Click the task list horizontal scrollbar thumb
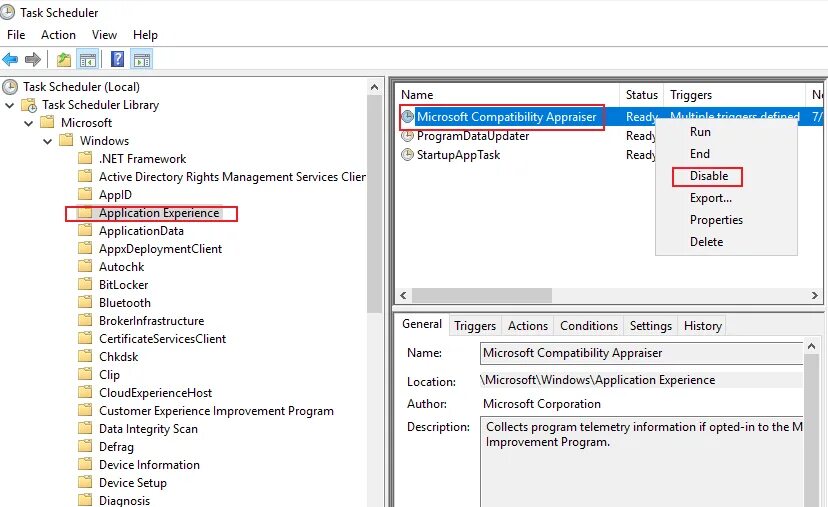 pos(482,295)
